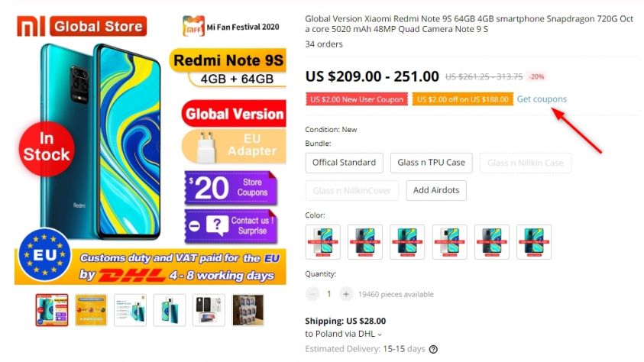Click the Mi Fan Festival 2020 badge icon
Image resolution: width=644 pixels, height=362 pixels.
pos(193,26)
